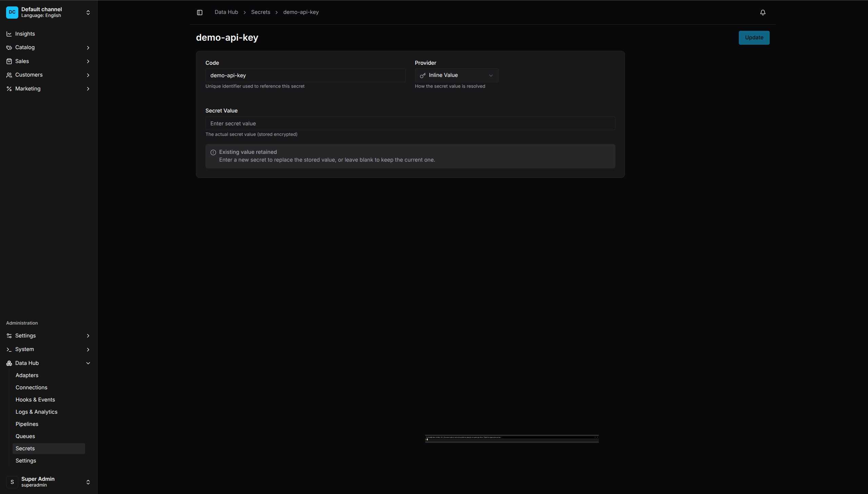Click the System terminal icon

9,349
